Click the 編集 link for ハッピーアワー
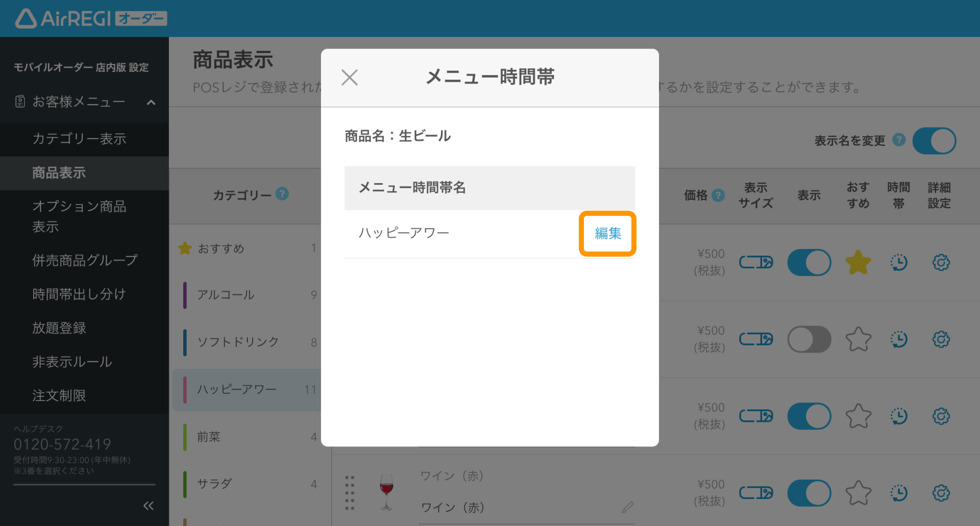Screen dimensions: 980x526 point(607,233)
